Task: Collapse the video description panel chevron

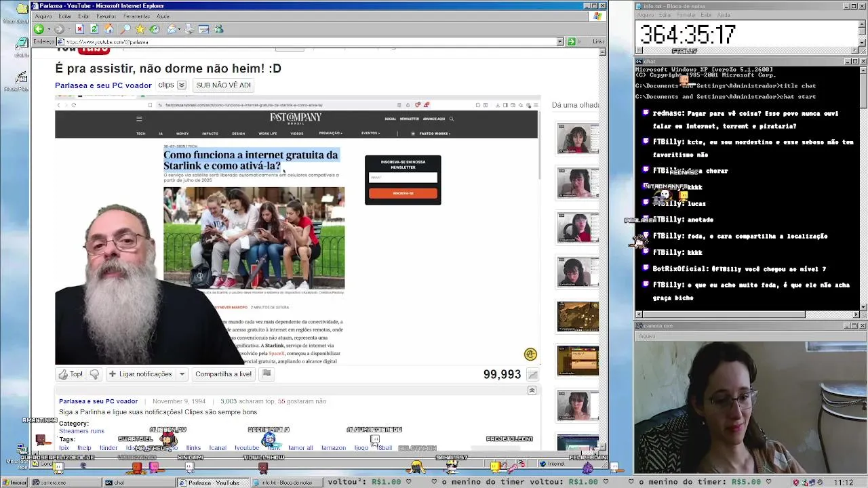Action: coord(532,390)
